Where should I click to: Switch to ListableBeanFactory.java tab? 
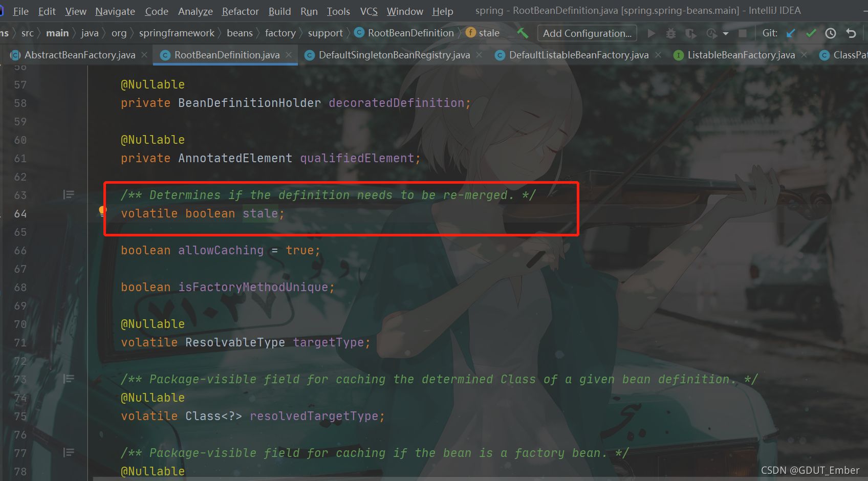[x=741, y=55]
